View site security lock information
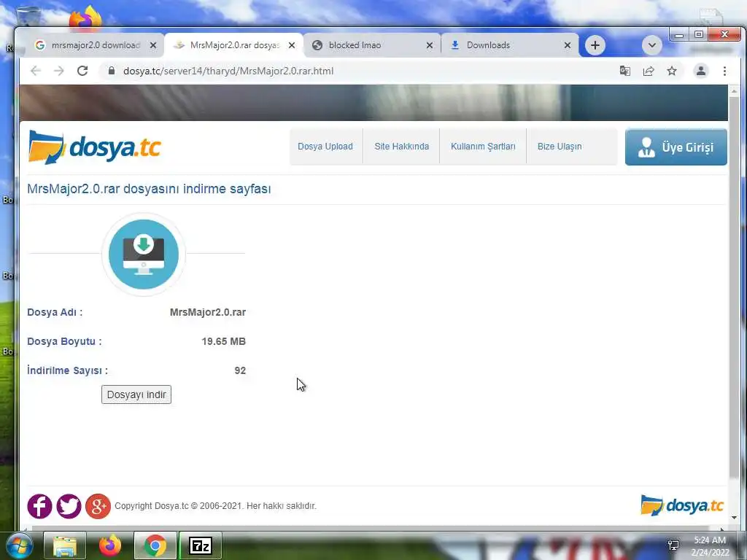Screen dimensions: 747x560 click(x=112, y=71)
